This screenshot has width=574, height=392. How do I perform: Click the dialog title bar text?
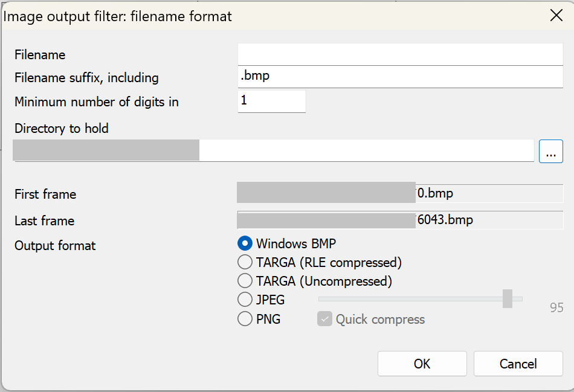(x=118, y=16)
